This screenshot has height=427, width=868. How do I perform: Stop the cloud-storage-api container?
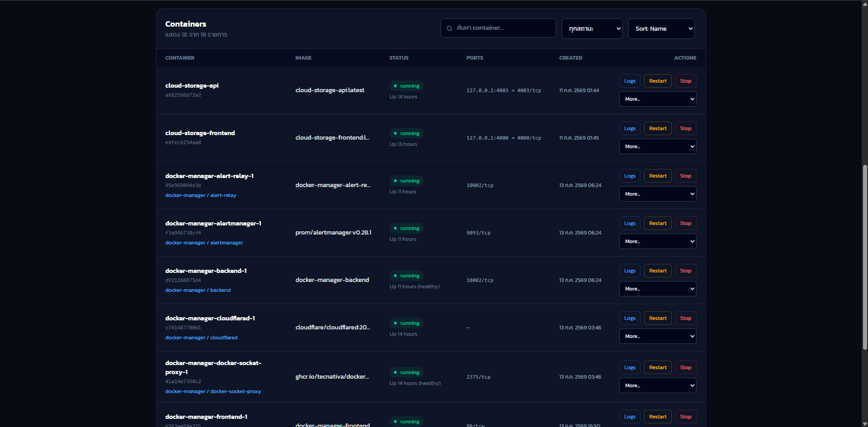pos(686,81)
